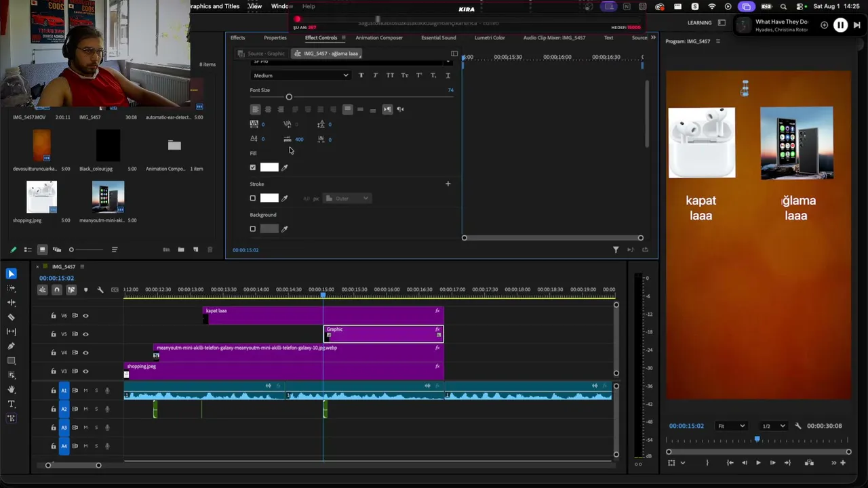868x488 pixels.
Task: Click the closed captions track icon
Action: (115, 290)
